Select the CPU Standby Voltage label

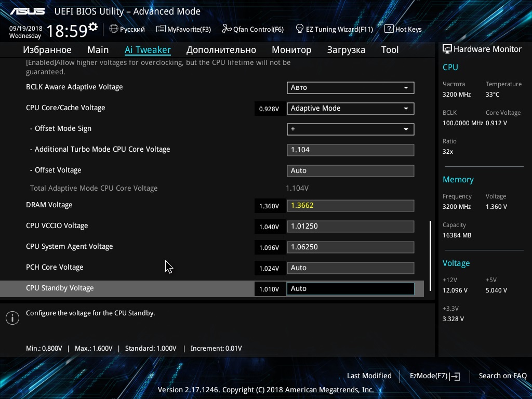point(60,288)
